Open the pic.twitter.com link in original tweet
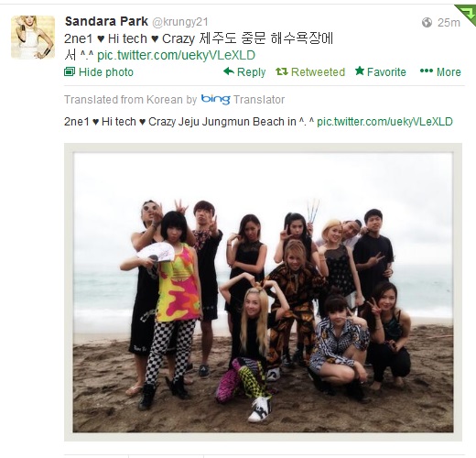476x458 pixels. pyautogui.click(x=176, y=55)
